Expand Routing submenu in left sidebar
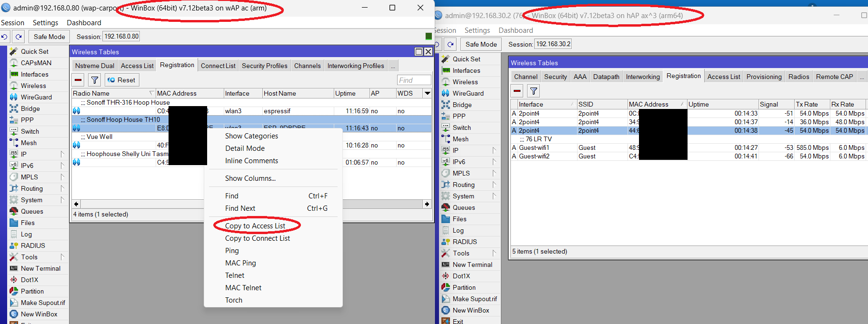This screenshot has height=324, width=868. point(62,188)
